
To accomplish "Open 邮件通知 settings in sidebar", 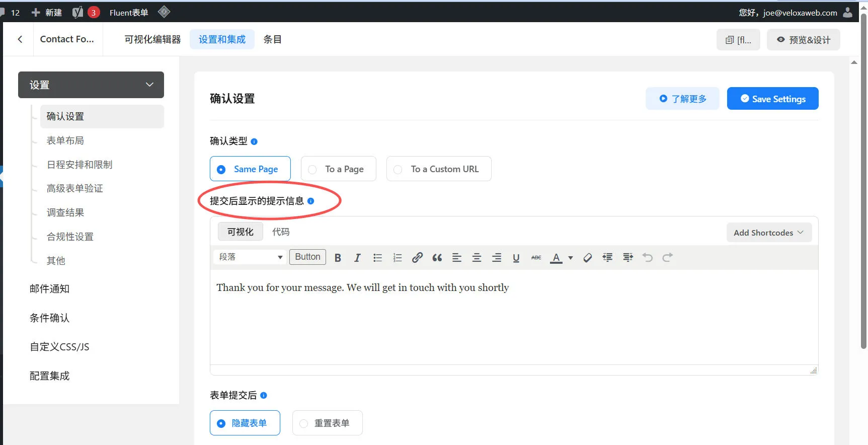I will [49, 289].
